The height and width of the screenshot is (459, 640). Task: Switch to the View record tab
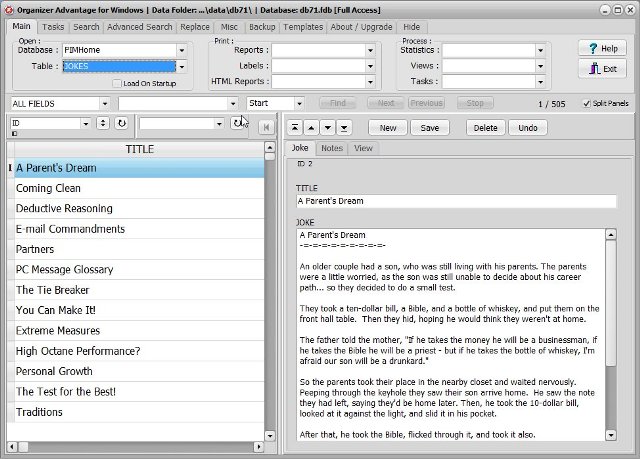363,148
